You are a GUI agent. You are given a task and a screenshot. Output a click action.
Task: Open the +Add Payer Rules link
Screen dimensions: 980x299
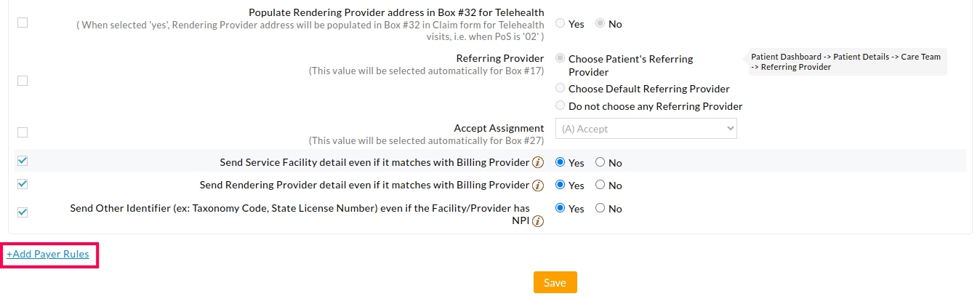48,255
